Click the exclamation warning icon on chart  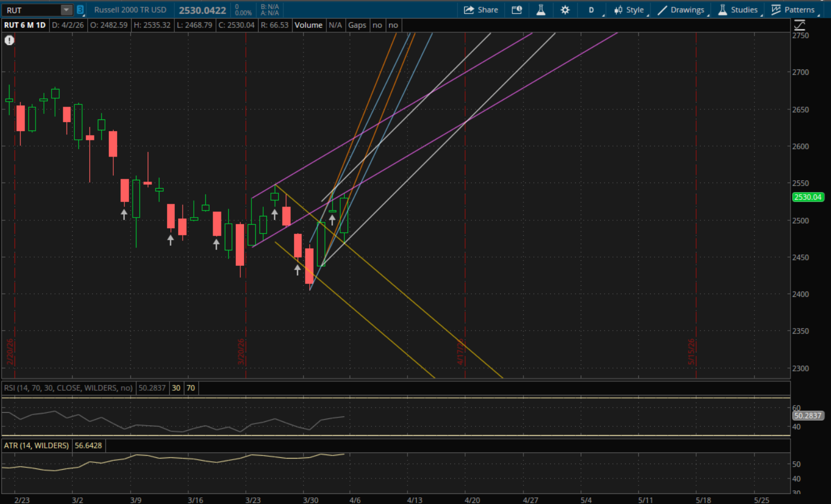pos(9,40)
